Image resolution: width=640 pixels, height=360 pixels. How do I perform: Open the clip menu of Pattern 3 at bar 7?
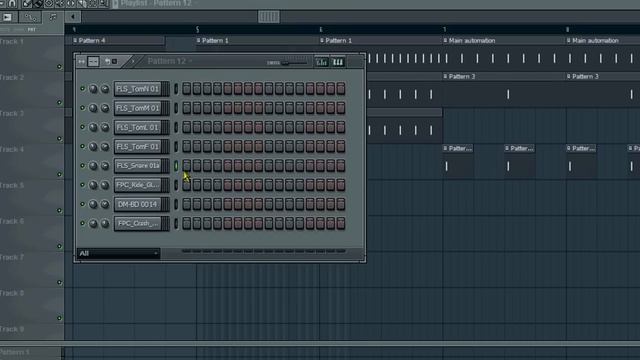445,76
